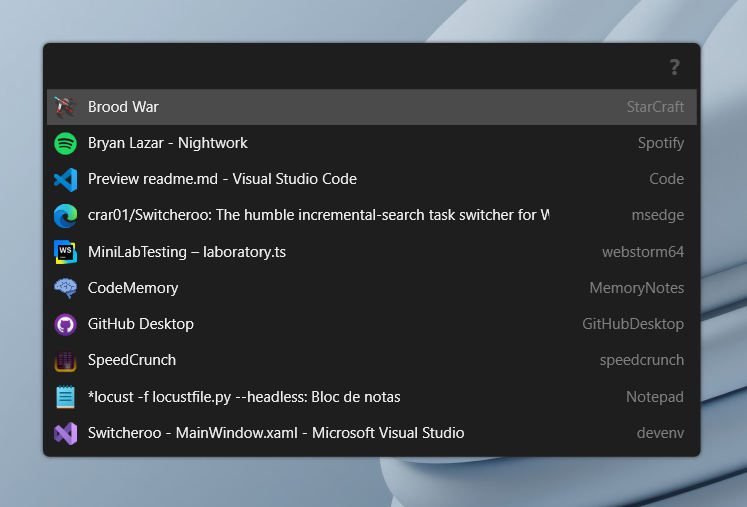Select the Brood War window title

coord(123,107)
